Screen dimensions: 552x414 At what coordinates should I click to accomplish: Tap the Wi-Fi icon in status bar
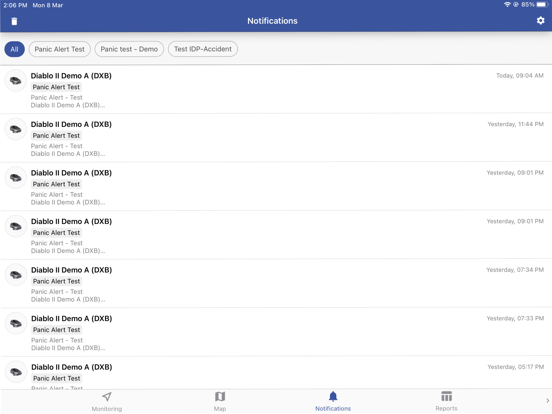(x=507, y=5)
